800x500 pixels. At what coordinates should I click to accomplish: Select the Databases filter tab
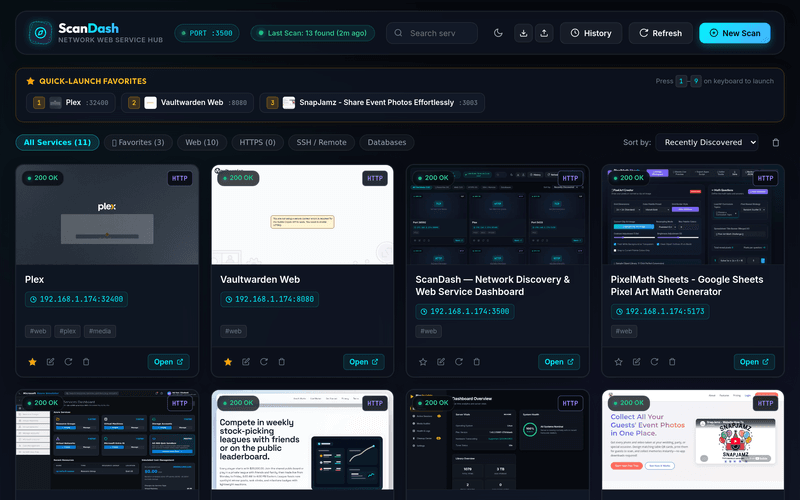387,142
